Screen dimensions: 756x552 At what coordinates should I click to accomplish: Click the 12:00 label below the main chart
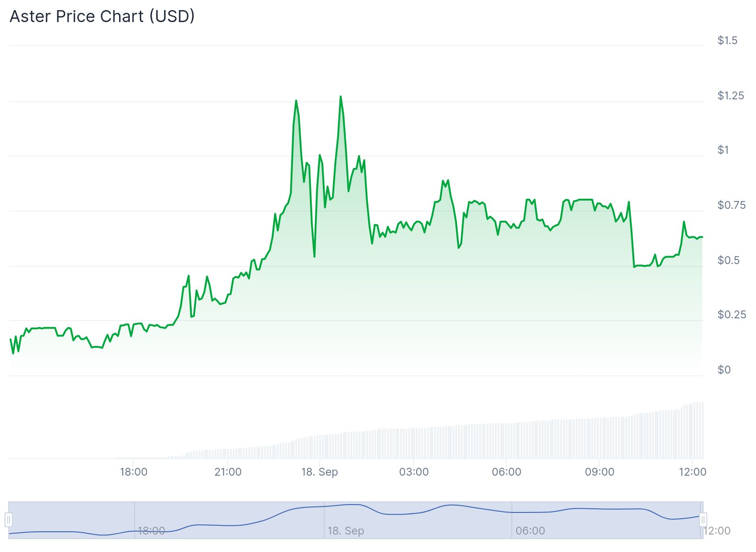[x=693, y=472]
